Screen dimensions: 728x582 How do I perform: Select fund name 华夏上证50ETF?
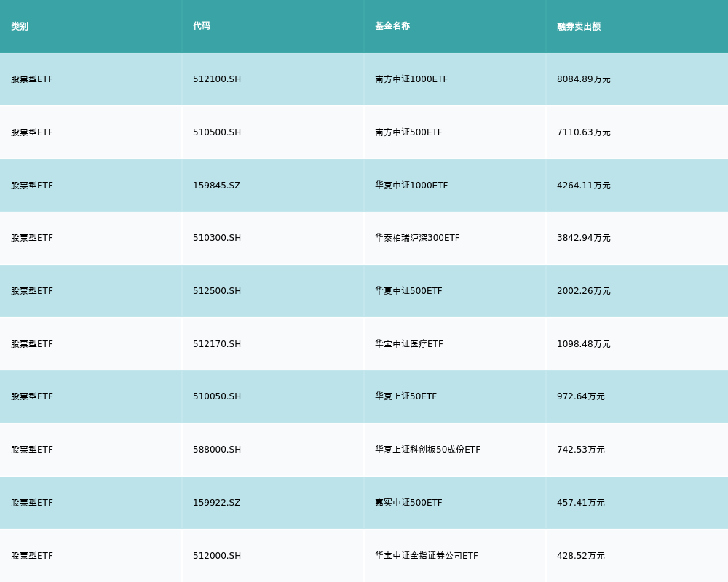(x=405, y=396)
